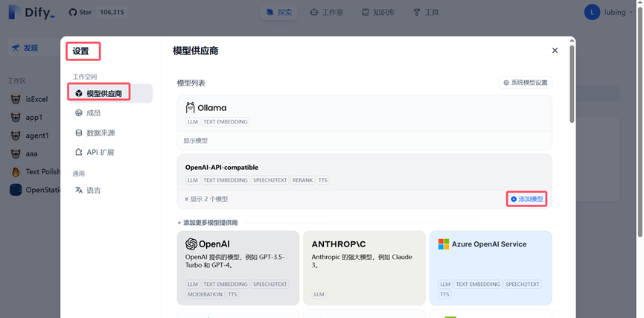Image resolution: width=644 pixels, height=318 pixels.
Task: Expand the lubing account dropdown
Action: coord(618,13)
